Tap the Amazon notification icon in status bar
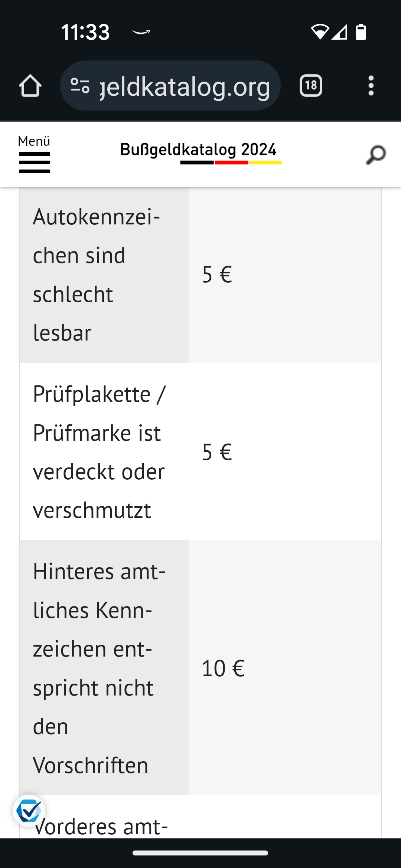Viewport: 401px width, 868px height. click(x=141, y=32)
